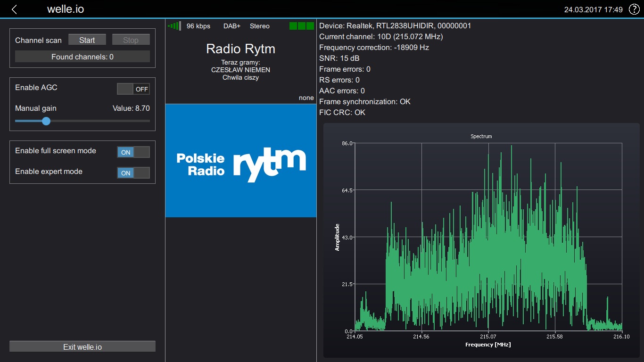Click the manual gain slider handle
Image resolution: width=644 pixels, height=362 pixels.
point(46,121)
